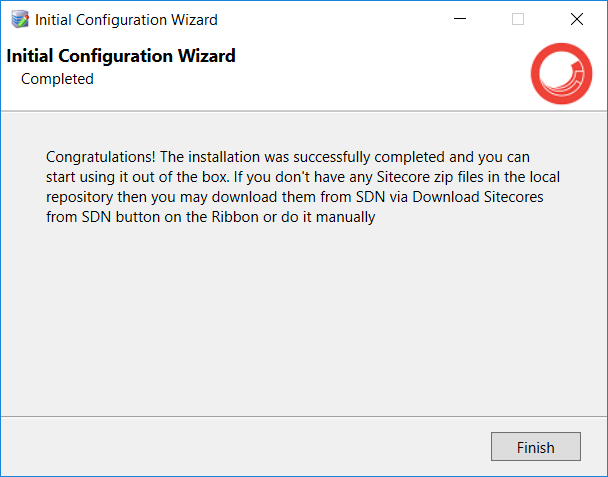The width and height of the screenshot is (608, 477).
Task: Click the Finish button
Action: point(535,447)
